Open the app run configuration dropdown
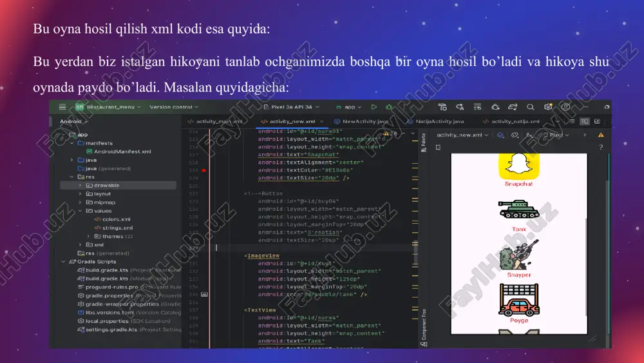Image resolution: width=644 pixels, height=363 pixels. coord(348,107)
